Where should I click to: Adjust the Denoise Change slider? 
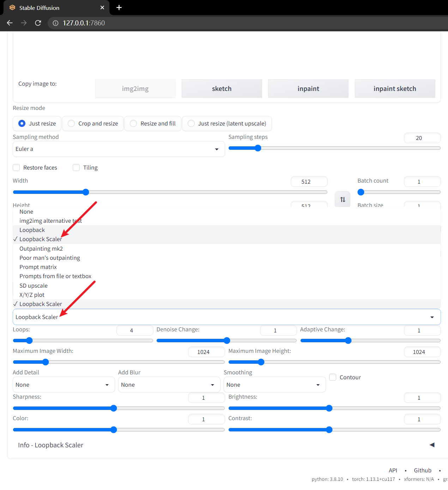click(226, 341)
